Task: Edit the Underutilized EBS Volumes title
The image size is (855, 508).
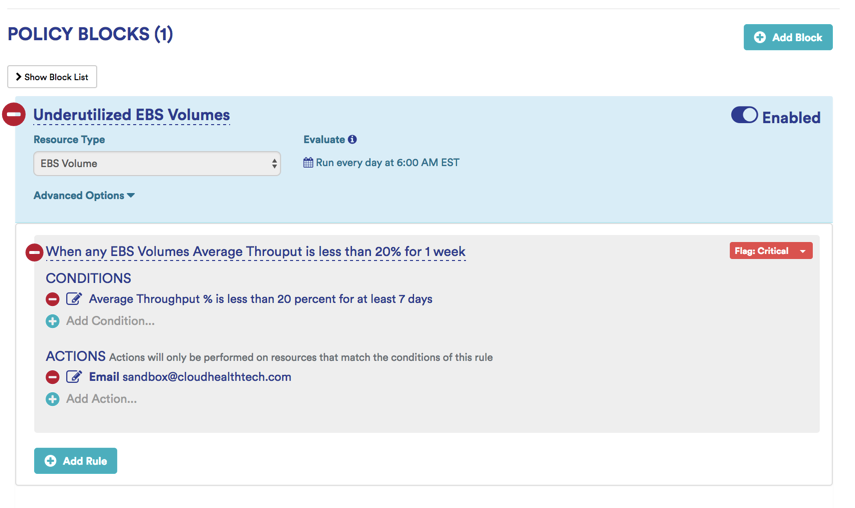Action: (x=131, y=115)
